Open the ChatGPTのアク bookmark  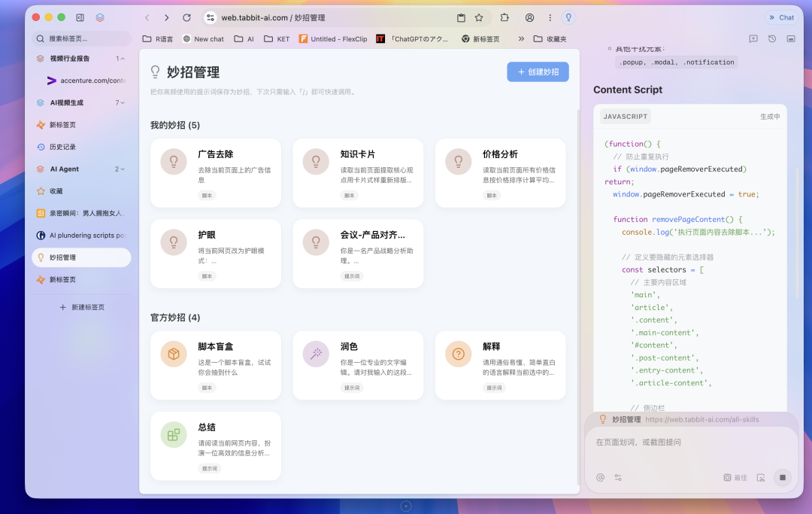click(x=412, y=39)
